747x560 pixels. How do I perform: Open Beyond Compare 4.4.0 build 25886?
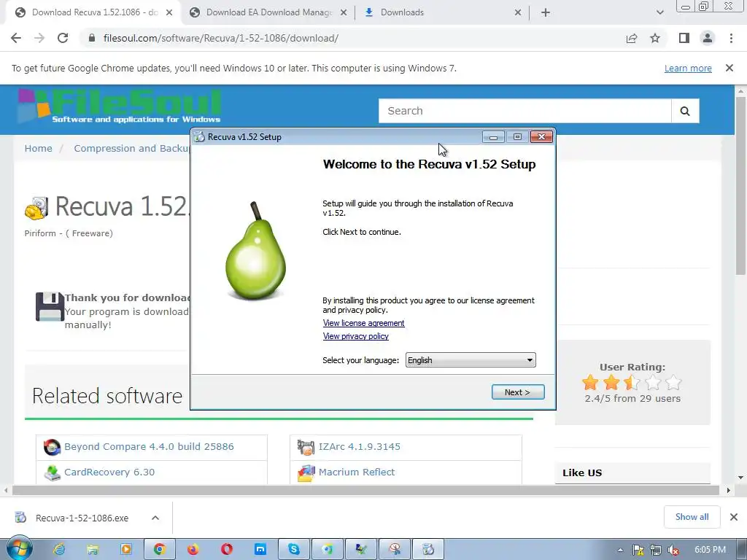tap(149, 447)
